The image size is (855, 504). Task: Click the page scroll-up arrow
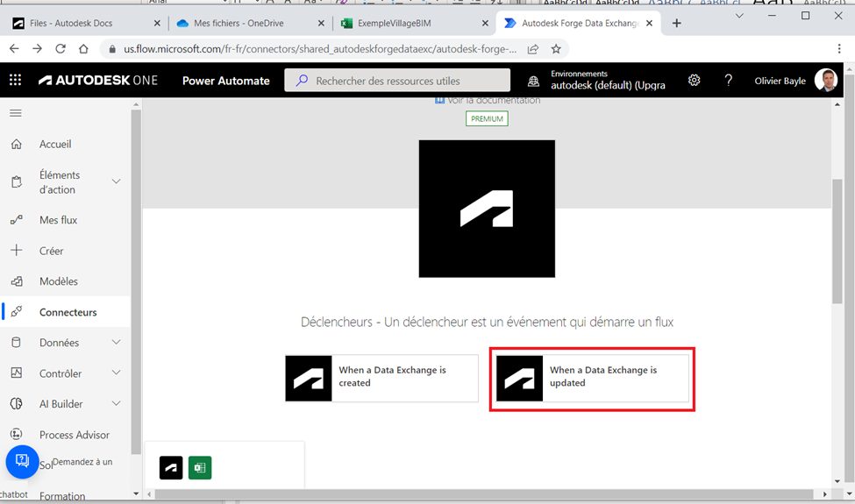pos(837,104)
